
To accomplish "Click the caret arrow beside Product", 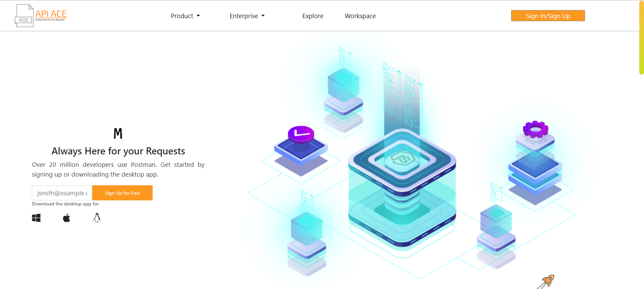I will (198, 16).
